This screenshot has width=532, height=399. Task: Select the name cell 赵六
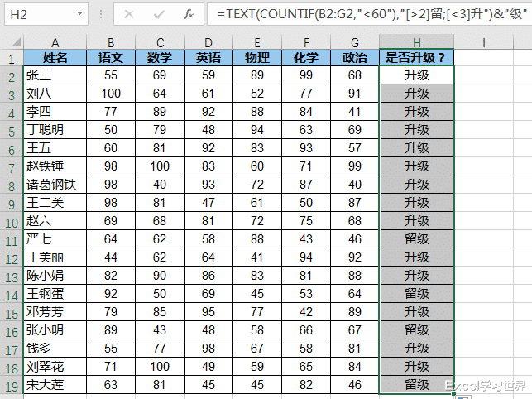[x=55, y=221]
